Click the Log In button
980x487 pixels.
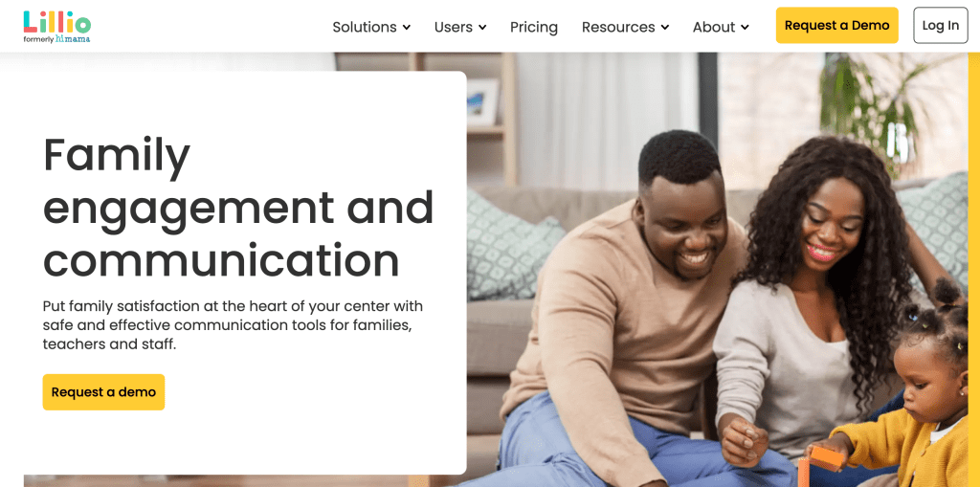coord(941,26)
